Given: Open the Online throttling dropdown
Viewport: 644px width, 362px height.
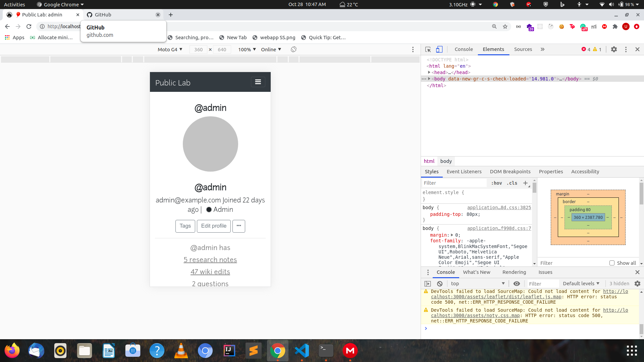Looking at the screenshot, I should click(x=271, y=49).
